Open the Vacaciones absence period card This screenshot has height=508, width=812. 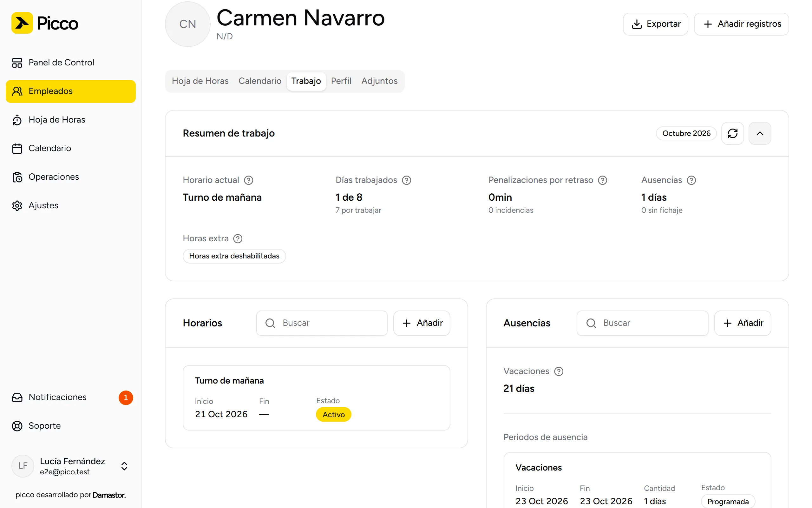[x=637, y=480]
